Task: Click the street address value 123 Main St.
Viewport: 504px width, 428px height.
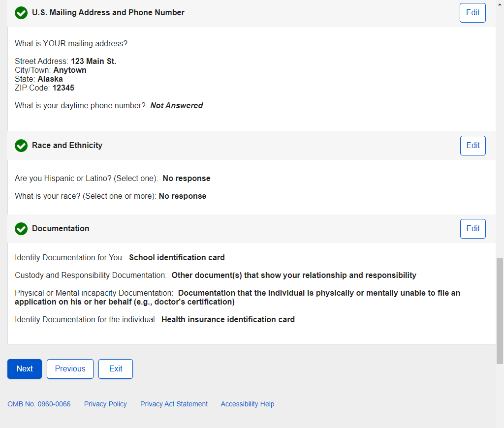Action: coord(94,61)
